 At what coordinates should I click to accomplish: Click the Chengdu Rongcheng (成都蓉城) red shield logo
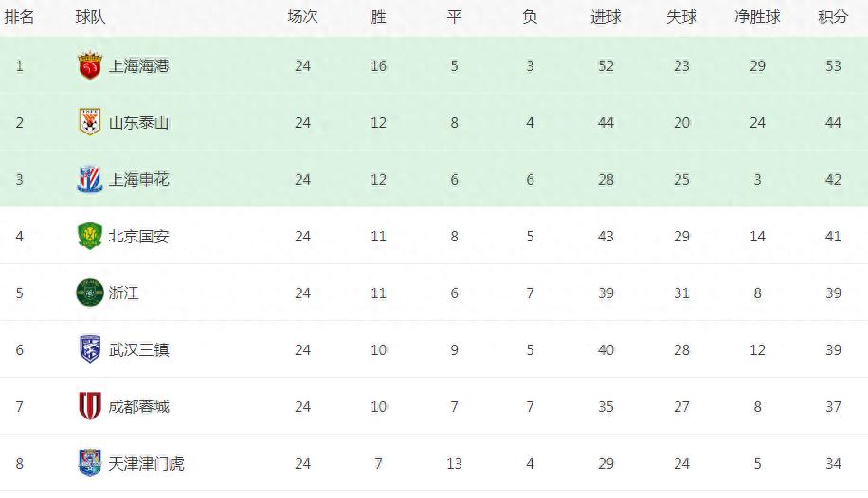(90, 407)
